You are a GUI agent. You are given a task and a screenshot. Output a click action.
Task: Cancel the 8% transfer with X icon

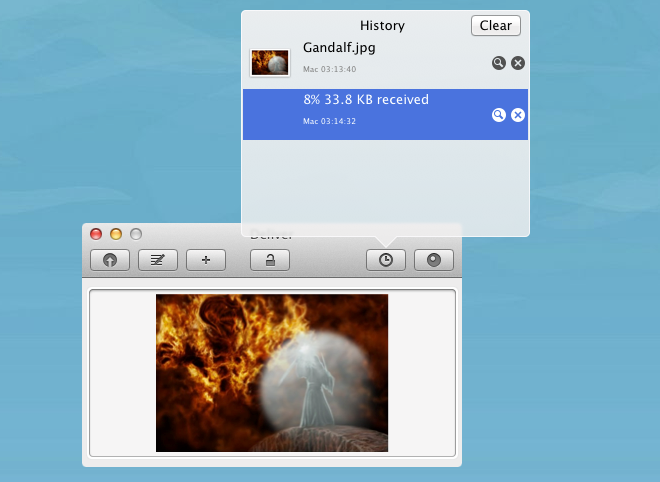[518, 115]
